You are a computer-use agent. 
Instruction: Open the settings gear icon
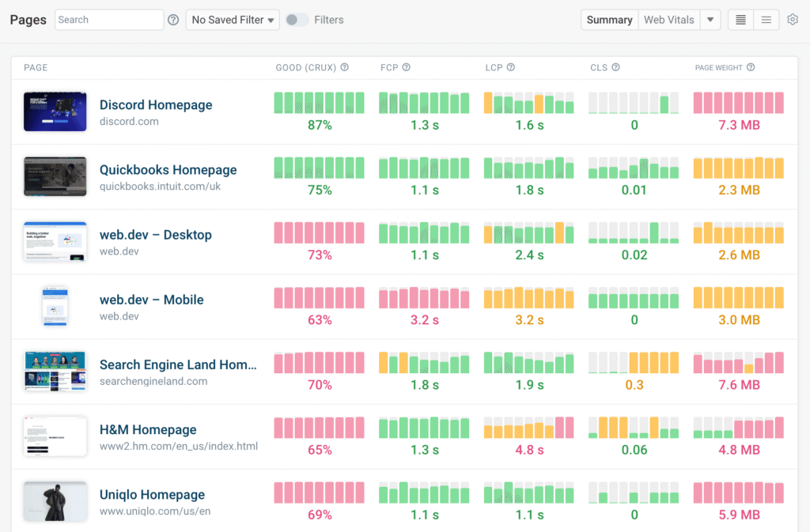point(793,19)
